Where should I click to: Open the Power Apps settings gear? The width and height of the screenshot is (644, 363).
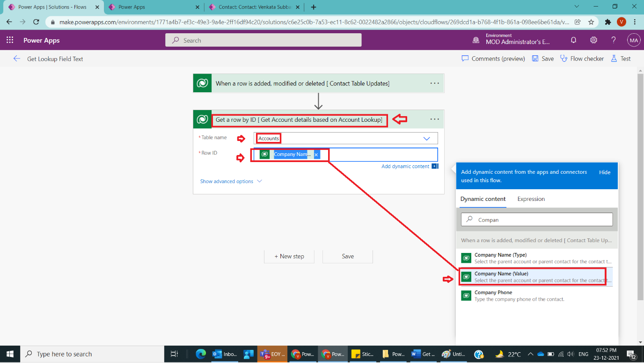pos(593,40)
